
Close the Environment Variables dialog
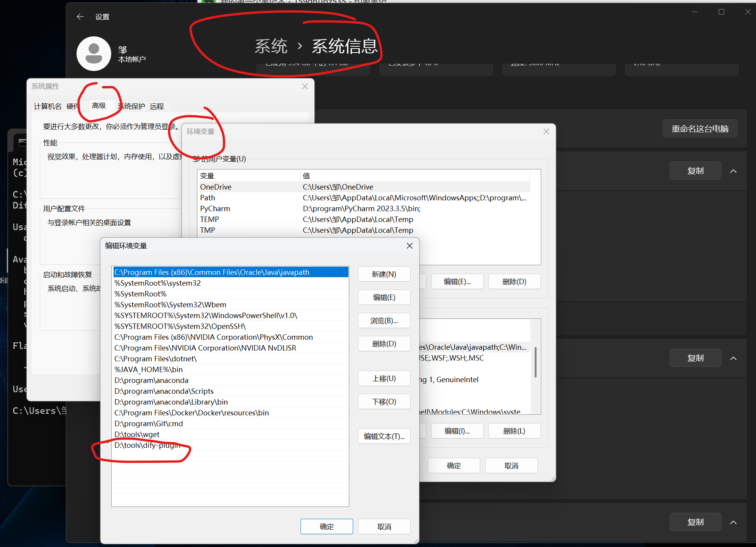pos(546,132)
